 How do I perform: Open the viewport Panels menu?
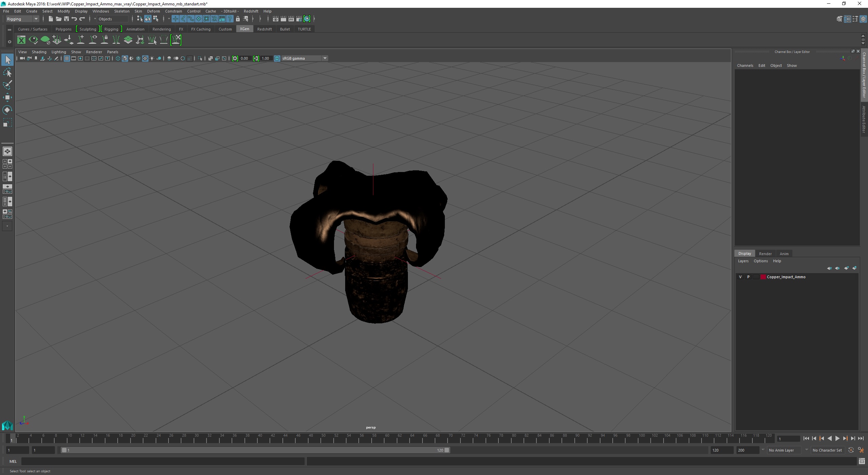click(113, 52)
